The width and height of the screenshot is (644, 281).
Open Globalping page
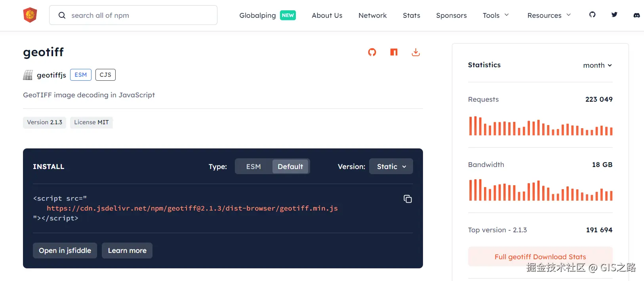(257, 15)
